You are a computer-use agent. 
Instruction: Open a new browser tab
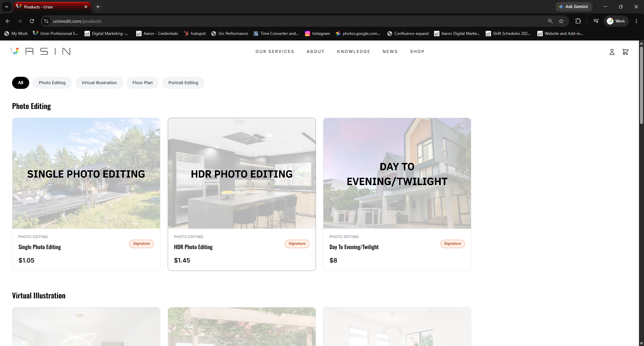point(98,7)
